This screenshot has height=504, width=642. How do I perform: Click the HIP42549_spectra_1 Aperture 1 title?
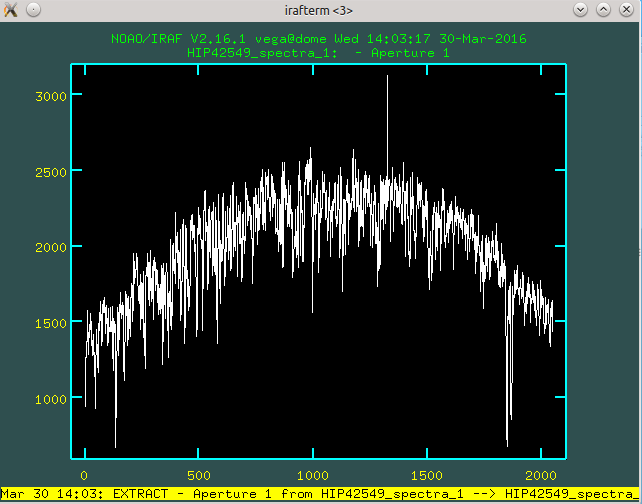(x=318, y=53)
